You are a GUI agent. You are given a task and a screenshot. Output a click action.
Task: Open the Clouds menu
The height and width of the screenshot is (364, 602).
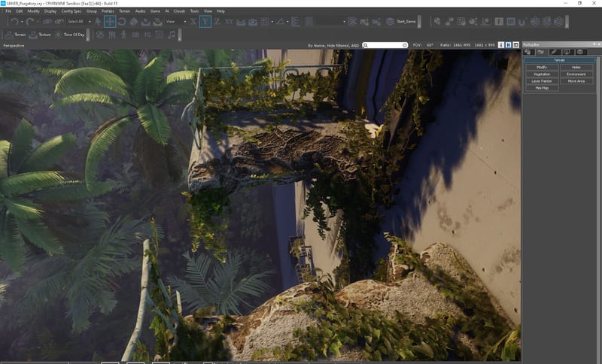179,11
